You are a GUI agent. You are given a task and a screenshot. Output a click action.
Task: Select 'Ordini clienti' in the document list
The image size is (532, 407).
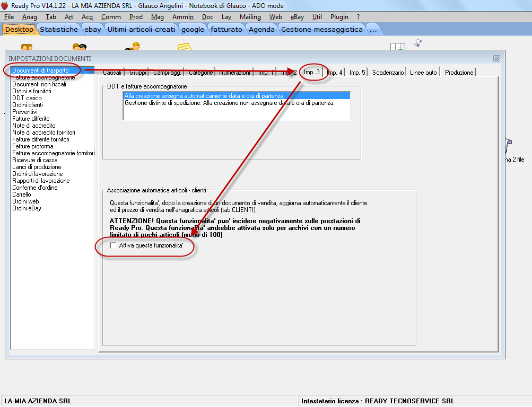53,105
